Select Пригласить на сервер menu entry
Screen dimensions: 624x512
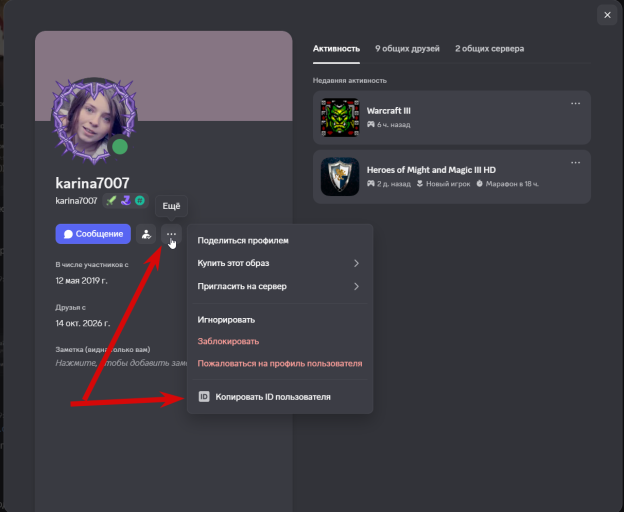[280, 286]
